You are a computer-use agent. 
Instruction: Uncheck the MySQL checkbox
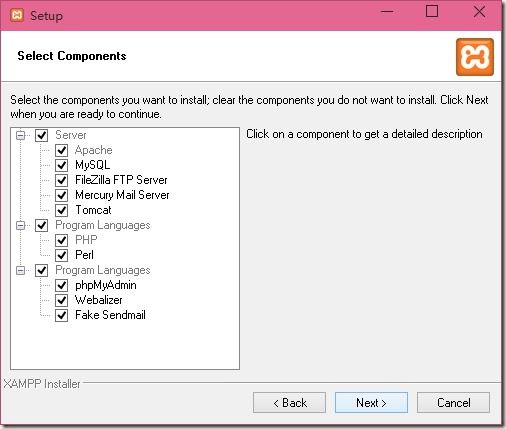(61, 165)
